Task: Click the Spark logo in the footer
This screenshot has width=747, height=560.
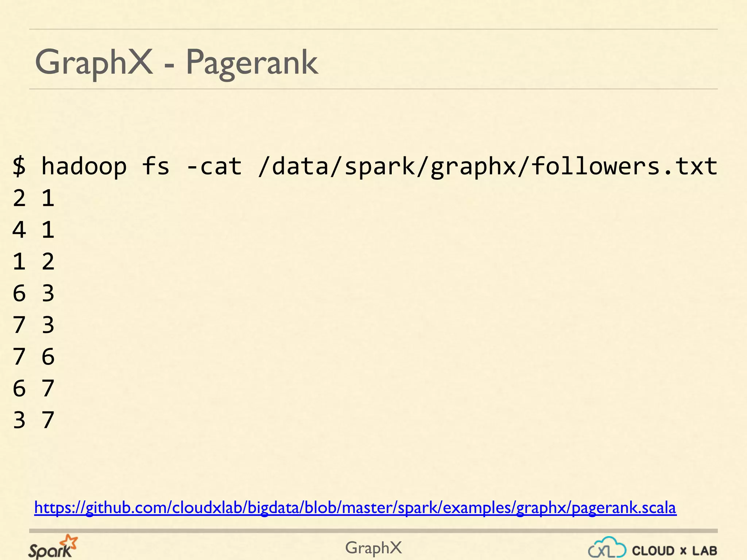Action: click(53, 547)
